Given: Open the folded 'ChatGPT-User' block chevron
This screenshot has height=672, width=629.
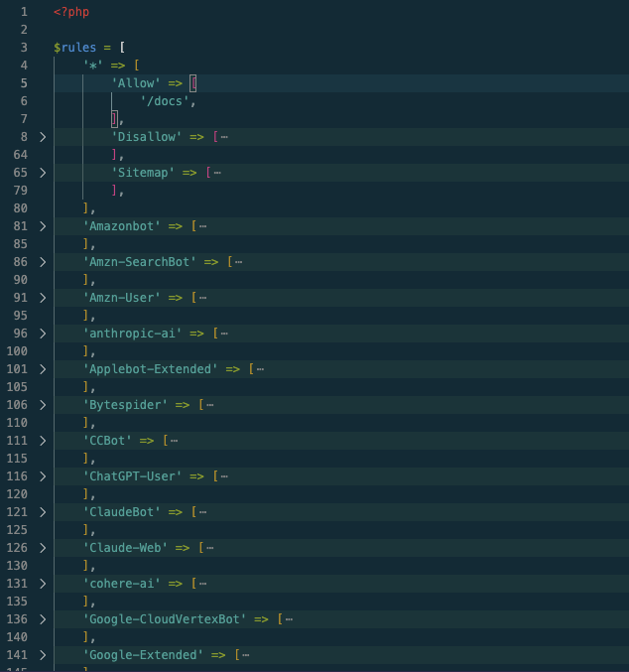Looking at the screenshot, I should [x=42, y=476].
